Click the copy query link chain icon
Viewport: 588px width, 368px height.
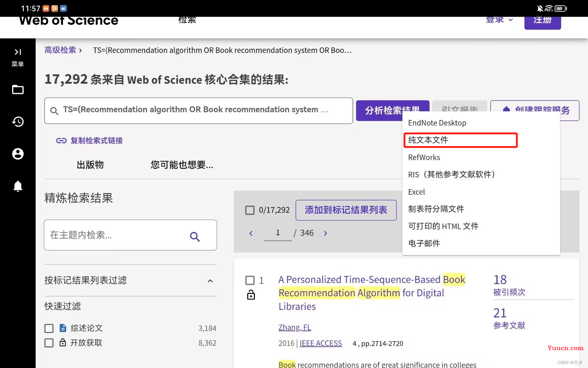[x=61, y=141]
